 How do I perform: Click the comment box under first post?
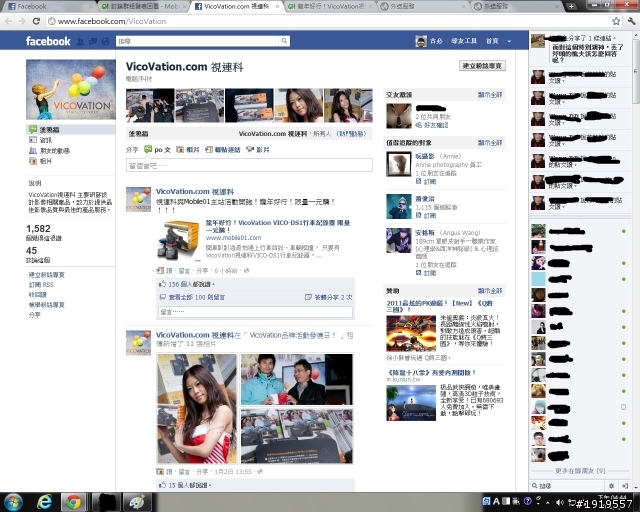[255, 312]
